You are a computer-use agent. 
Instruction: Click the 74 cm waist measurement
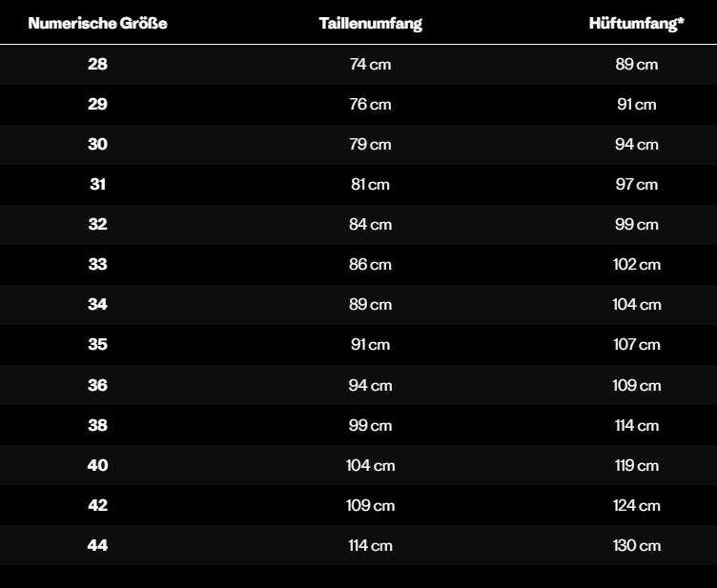pyautogui.click(x=370, y=65)
